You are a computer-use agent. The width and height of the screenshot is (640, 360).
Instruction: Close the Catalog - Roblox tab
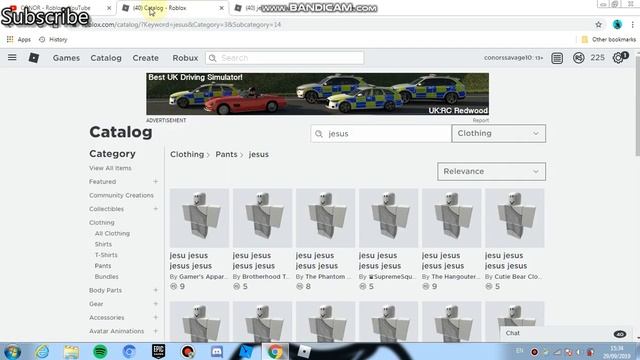(x=222, y=8)
